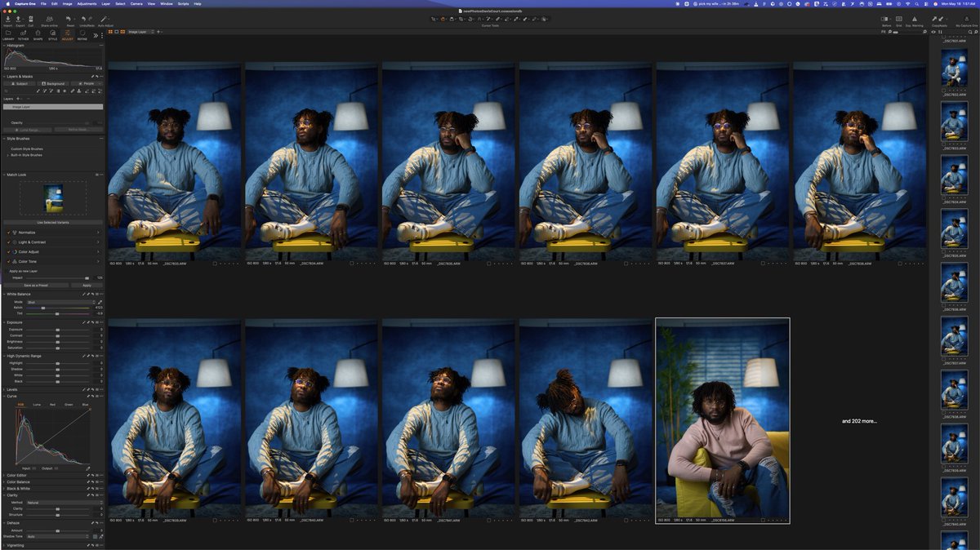
Task: Click the Copy/Apply adjustments icon
Action: (x=939, y=19)
